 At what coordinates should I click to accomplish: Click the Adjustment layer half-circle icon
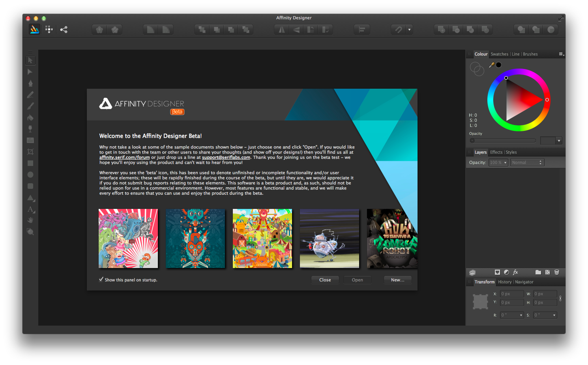(506, 272)
